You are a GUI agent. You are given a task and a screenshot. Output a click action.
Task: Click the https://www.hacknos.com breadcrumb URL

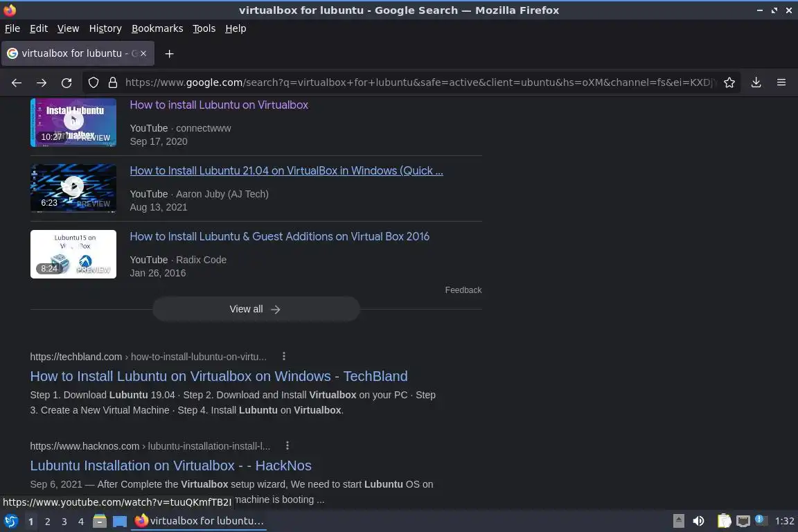pyautogui.click(x=150, y=446)
